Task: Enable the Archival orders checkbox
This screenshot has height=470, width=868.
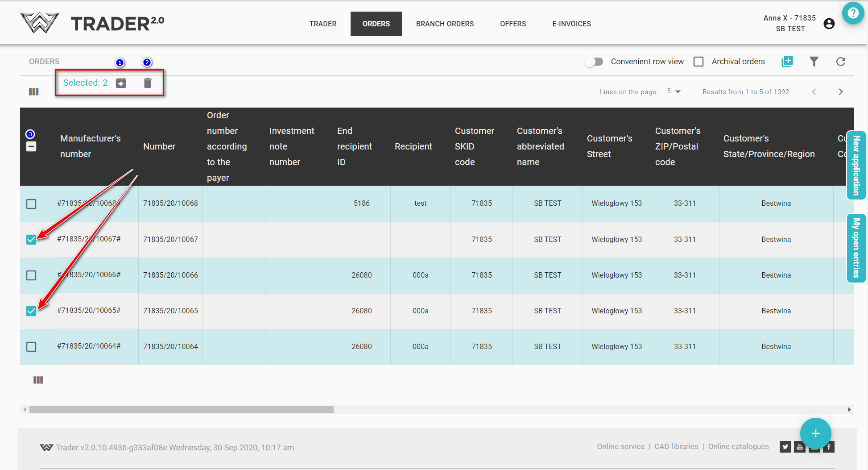Action: point(699,62)
